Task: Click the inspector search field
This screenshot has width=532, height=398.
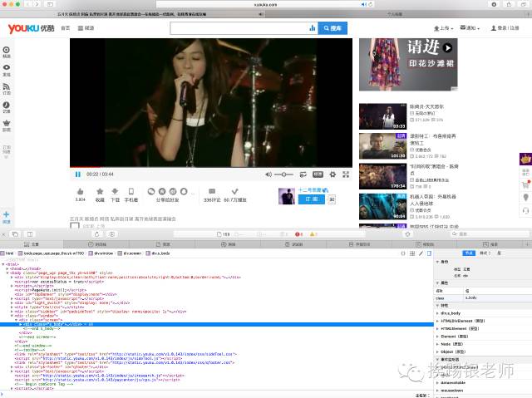Action: 490,234
